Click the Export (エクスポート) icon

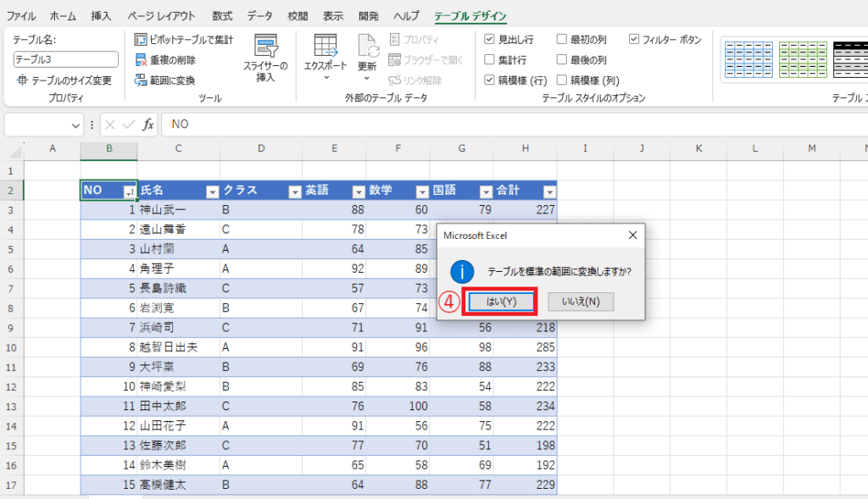(x=325, y=46)
